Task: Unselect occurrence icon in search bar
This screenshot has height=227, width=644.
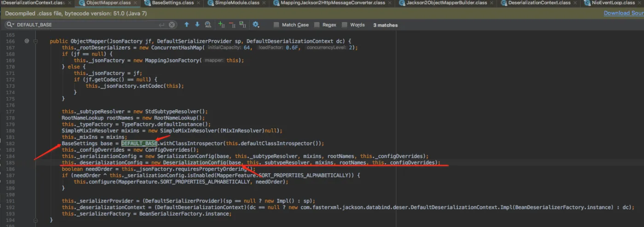Action: click(232, 25)
